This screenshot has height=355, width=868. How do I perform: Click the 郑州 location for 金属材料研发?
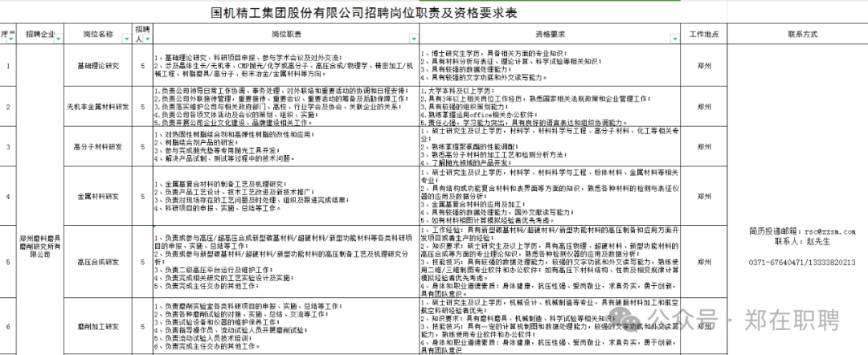tap(703, 196)
